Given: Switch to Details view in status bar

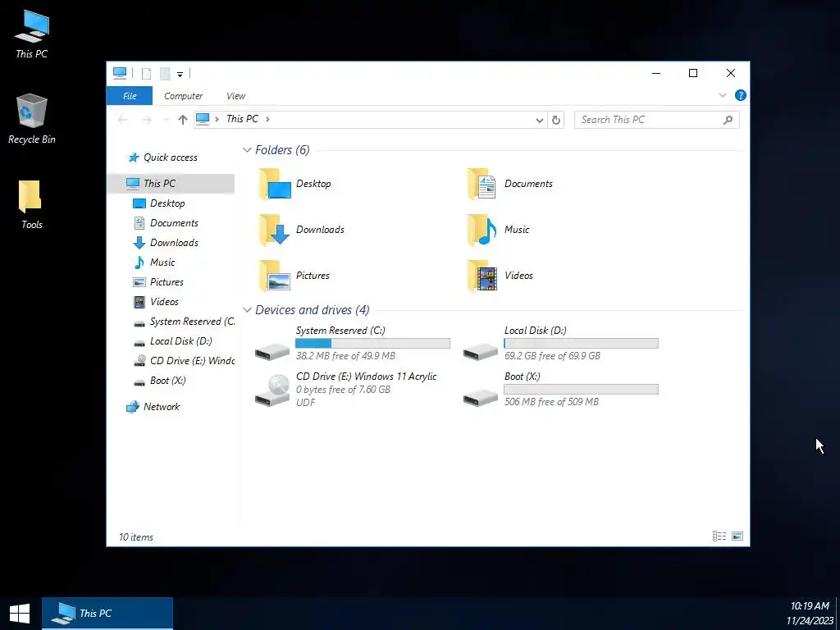Looking at the screenshot, I should (x=719, y=536).
